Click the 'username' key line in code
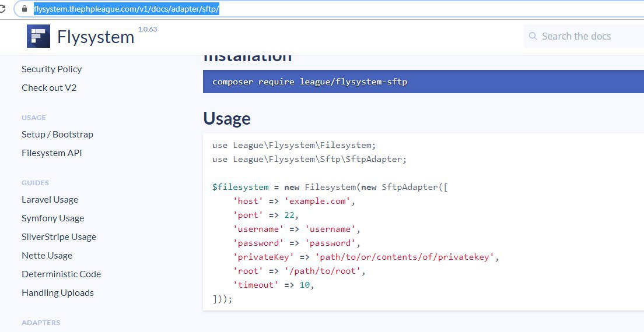The height and width of the screenshot is (332, 644). click(x=297, y=229)
